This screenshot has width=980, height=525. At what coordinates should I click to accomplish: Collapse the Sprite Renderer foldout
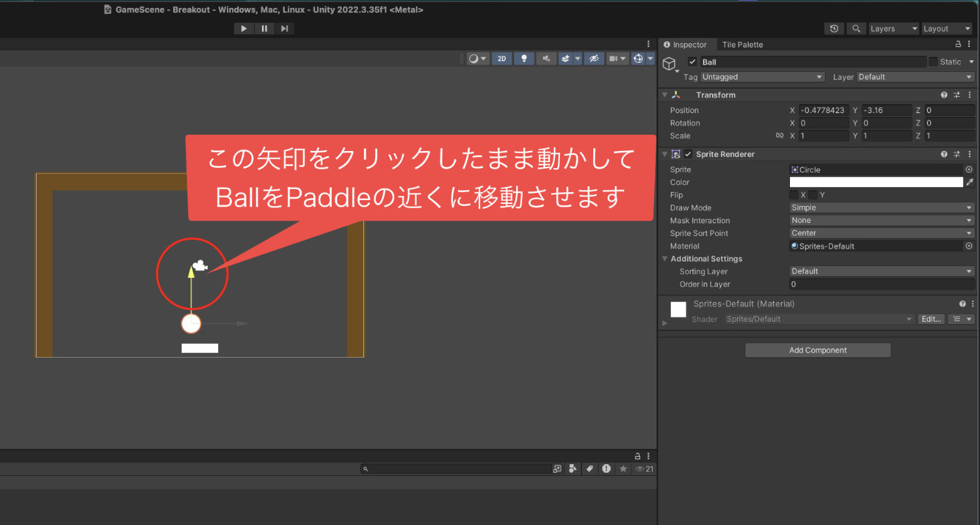coord(664,154)
